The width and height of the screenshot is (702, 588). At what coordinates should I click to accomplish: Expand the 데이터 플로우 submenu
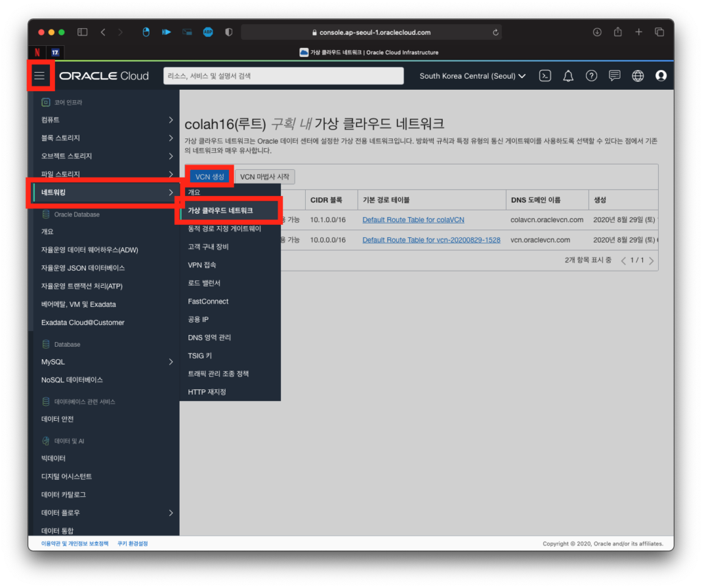171,513
